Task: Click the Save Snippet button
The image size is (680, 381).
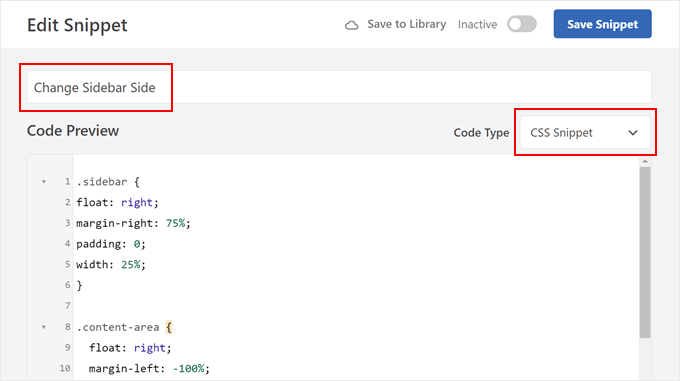Action: (602, 24)
